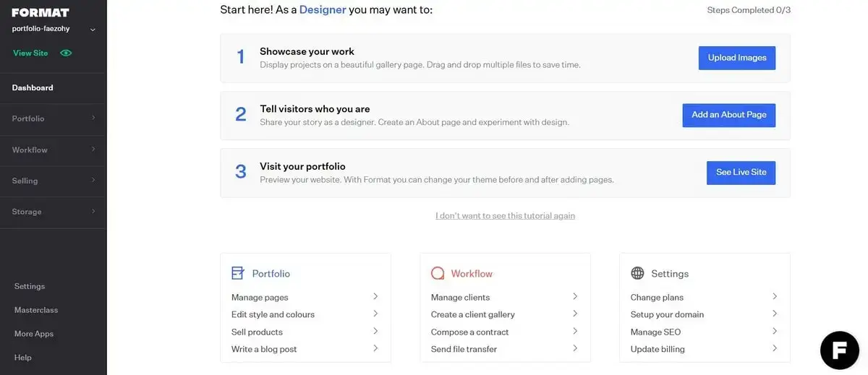The image size is (868, 375).
Task: Expand the Portfolio sidebar section
Action: 54,118
